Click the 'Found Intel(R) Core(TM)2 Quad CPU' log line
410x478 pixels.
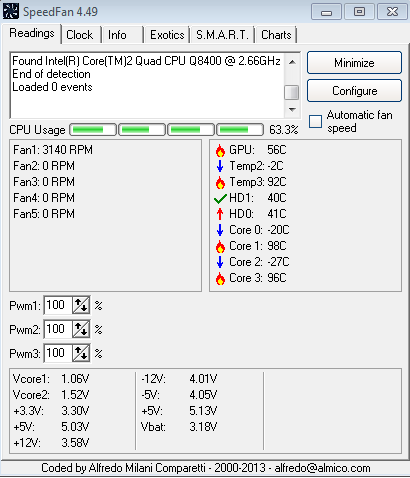point(146,61)
